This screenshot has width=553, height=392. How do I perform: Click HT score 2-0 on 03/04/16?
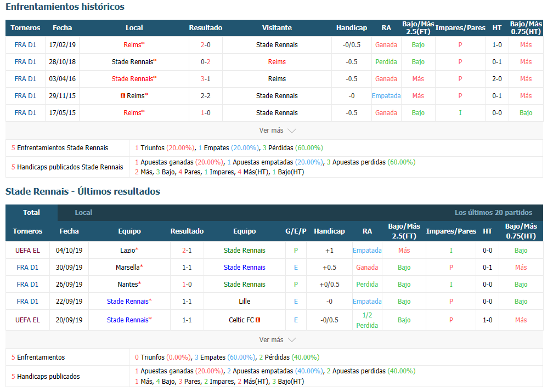pos(497,79)
